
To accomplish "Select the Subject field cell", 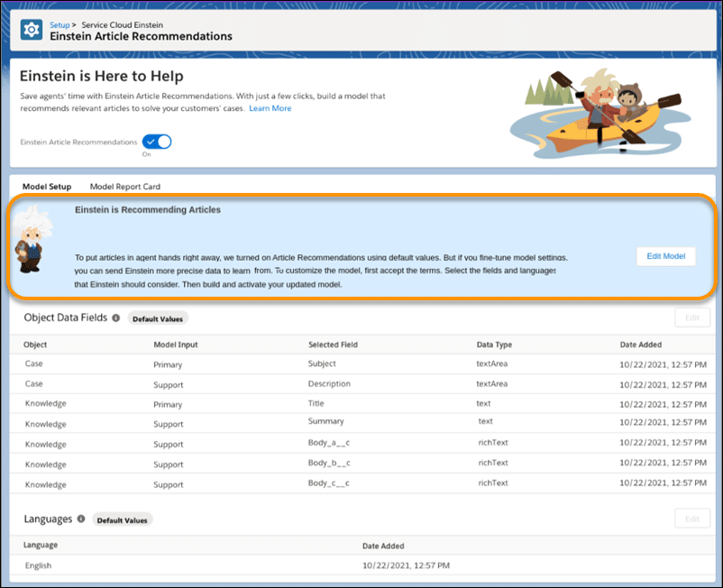I will [x=322, y=363].
